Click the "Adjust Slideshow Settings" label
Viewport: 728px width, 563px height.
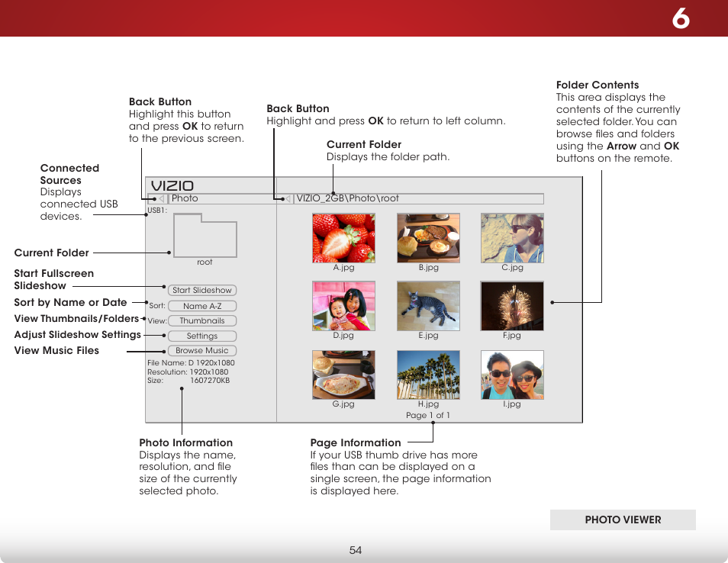tap(78, 335)
